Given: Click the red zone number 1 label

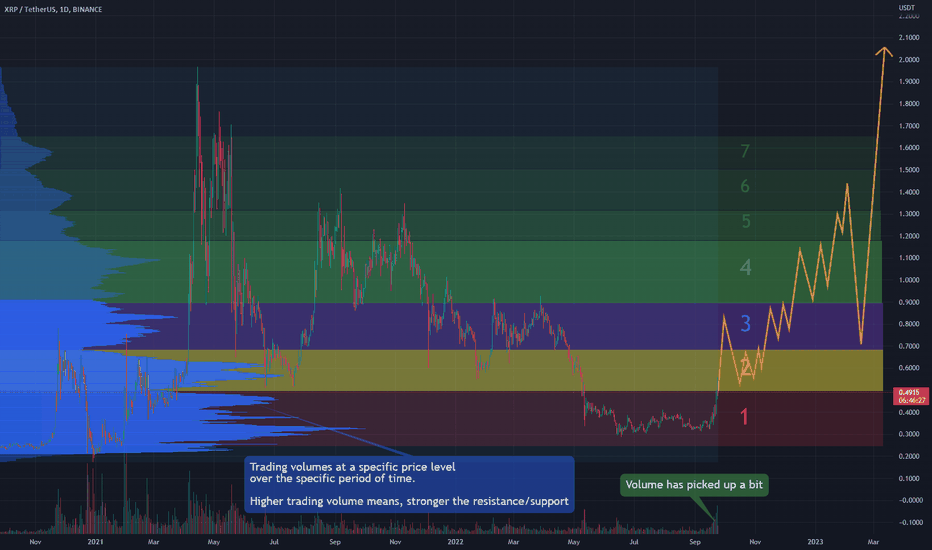Looking at the screenshot, I should point(744,417).
